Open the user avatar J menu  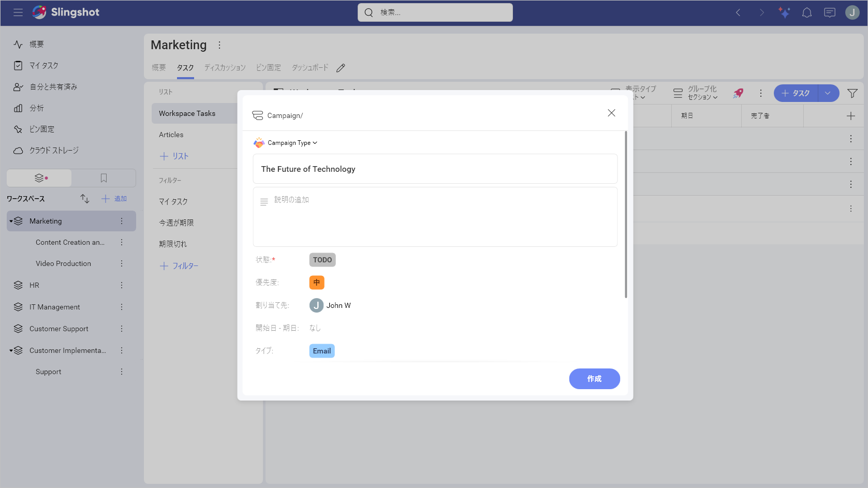[852, 12]
